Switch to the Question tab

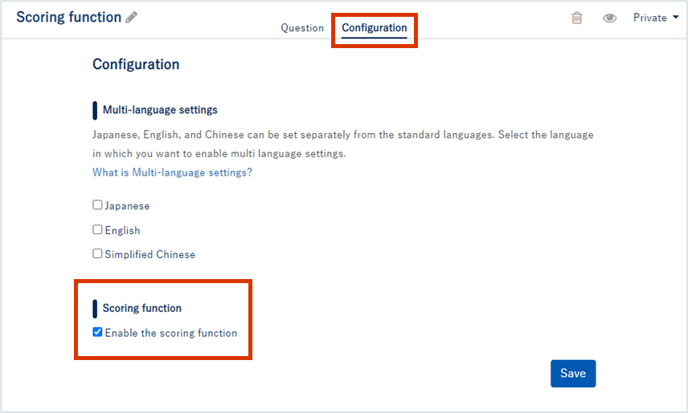tap(302, 28)
